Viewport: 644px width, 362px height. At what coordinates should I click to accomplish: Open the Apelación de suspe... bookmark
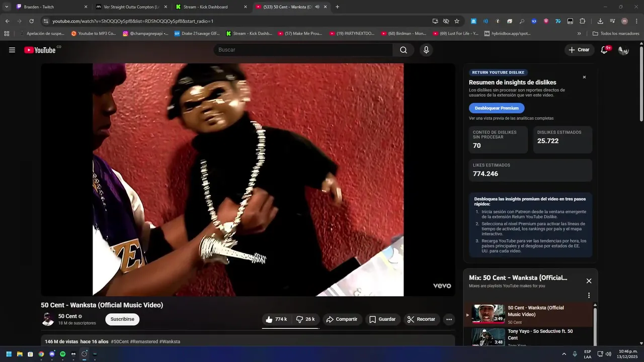42,34
